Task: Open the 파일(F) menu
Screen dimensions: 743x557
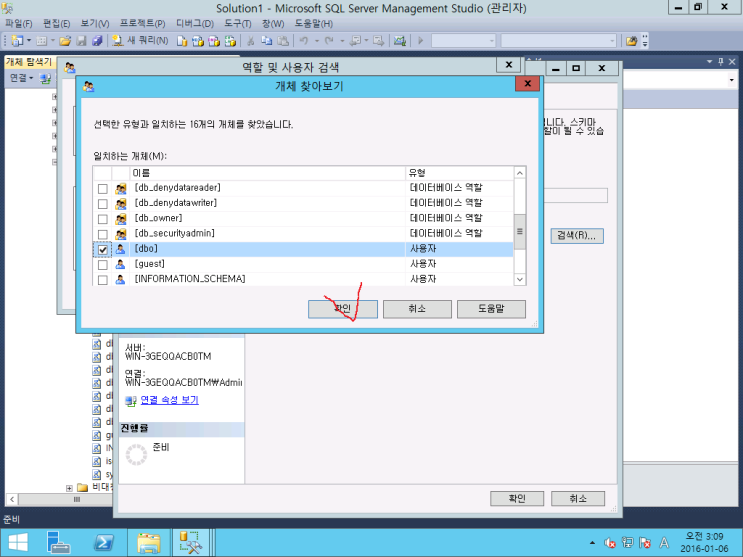Action: coord(18,24)
